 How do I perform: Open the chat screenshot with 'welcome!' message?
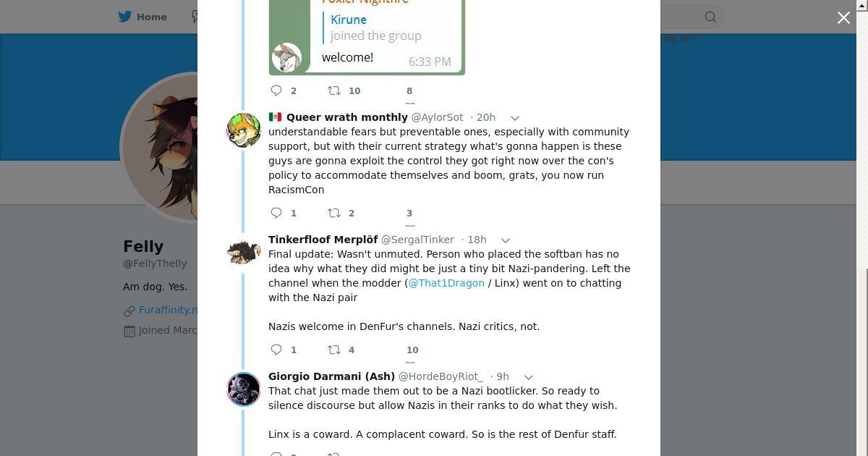pyautogui.click(x=367, y=36)
